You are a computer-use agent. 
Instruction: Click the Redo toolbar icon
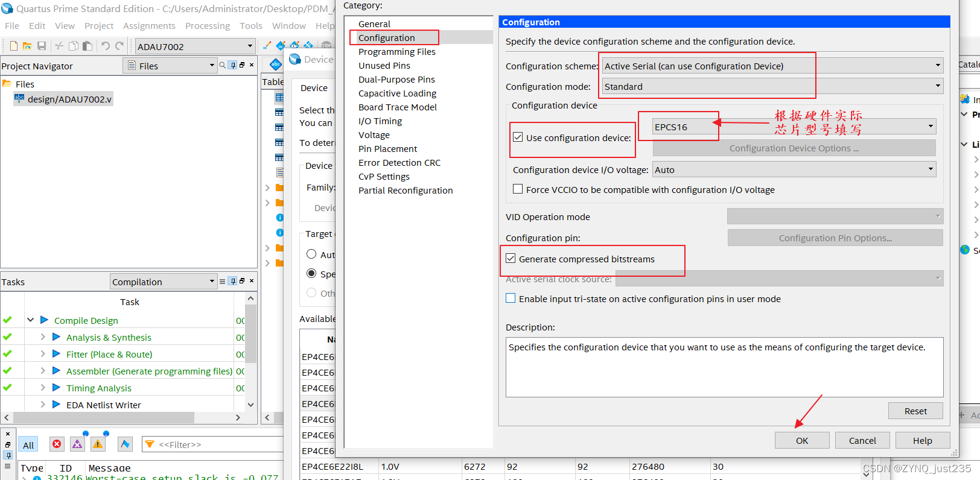click(x=119, y=46)
